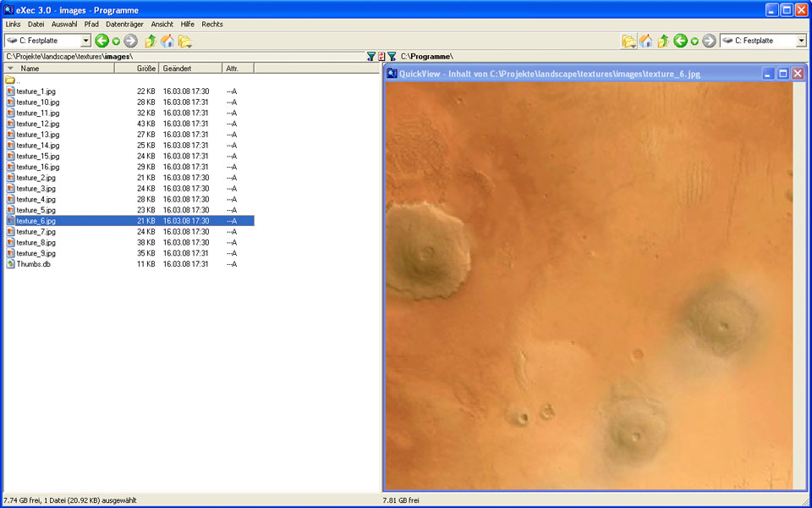Sort the file list by Geändert column
Image resolution: width=812 pixels, height=508 pixels.
point(177,69)
